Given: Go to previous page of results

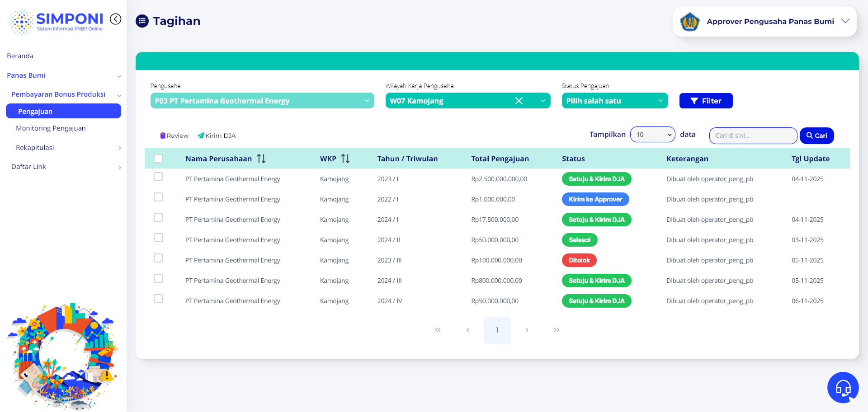Looking at the screenshot, I should (x=467, y=330).
